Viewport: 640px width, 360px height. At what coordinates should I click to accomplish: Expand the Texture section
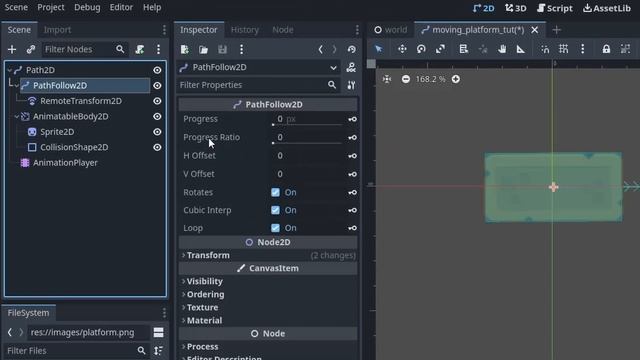[x=268, y=308]
